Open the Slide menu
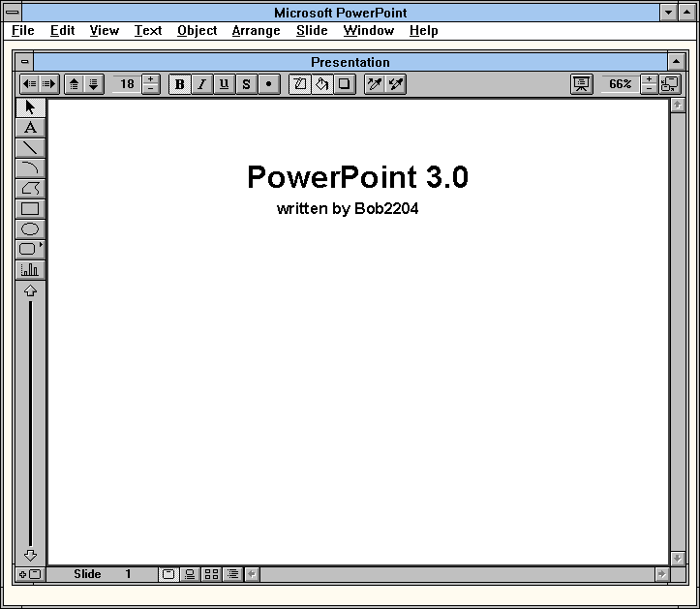 tap(312, 30)
